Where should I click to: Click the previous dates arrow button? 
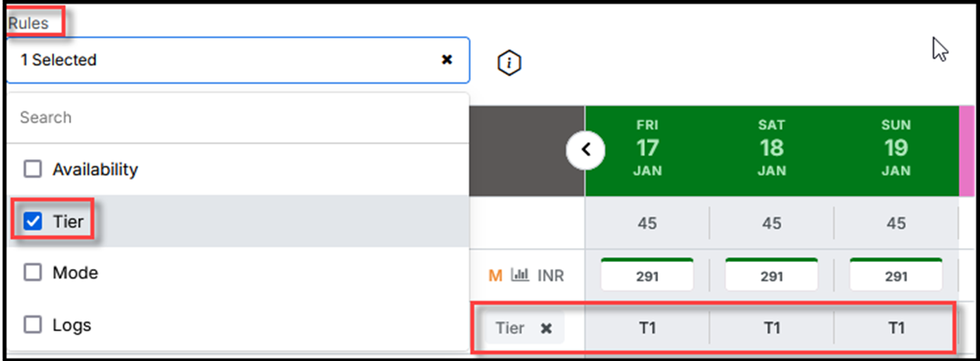coord(586,150)
